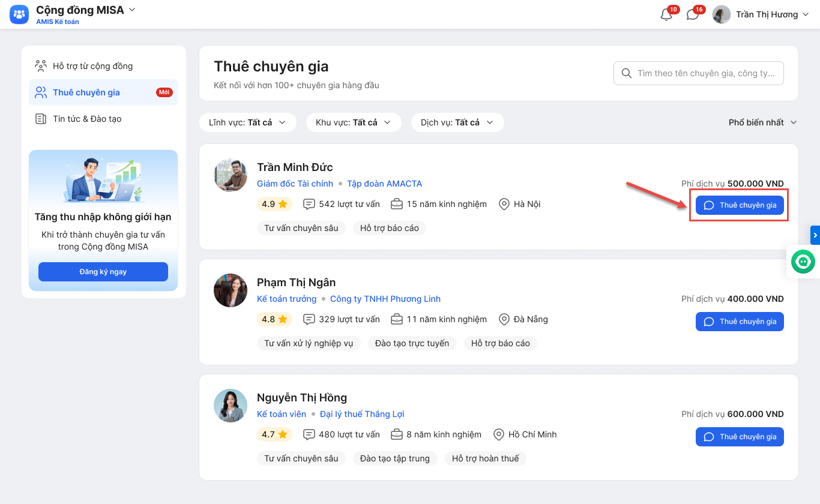820x504 pixels.
Task: Click the Đăng ký ngay button
Action: click(103, 272)
